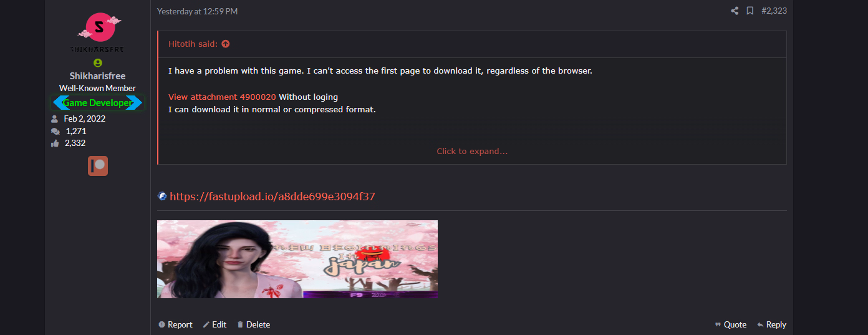
Task: Open the post permalink #2,323
Action: (x=774, y=11)
